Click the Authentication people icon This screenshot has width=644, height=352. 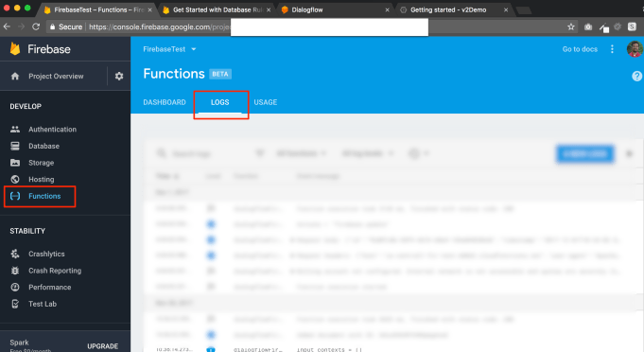(15, 129)
